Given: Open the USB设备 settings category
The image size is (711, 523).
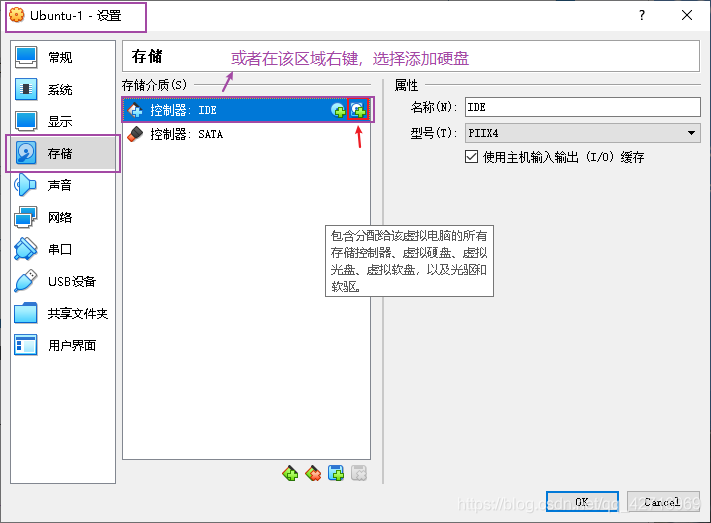Looking at the screenshot, I should tap(63, 281).
